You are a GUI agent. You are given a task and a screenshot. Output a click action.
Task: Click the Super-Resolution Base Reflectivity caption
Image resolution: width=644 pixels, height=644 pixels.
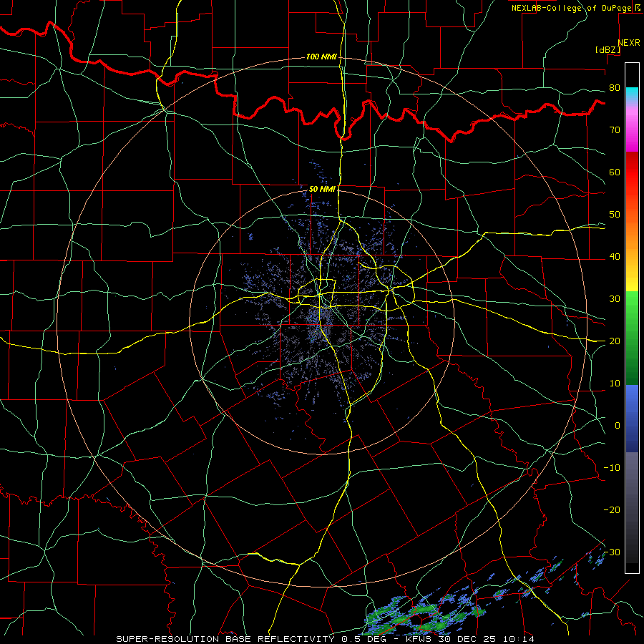pyautogui.click(x=326, y=639)
